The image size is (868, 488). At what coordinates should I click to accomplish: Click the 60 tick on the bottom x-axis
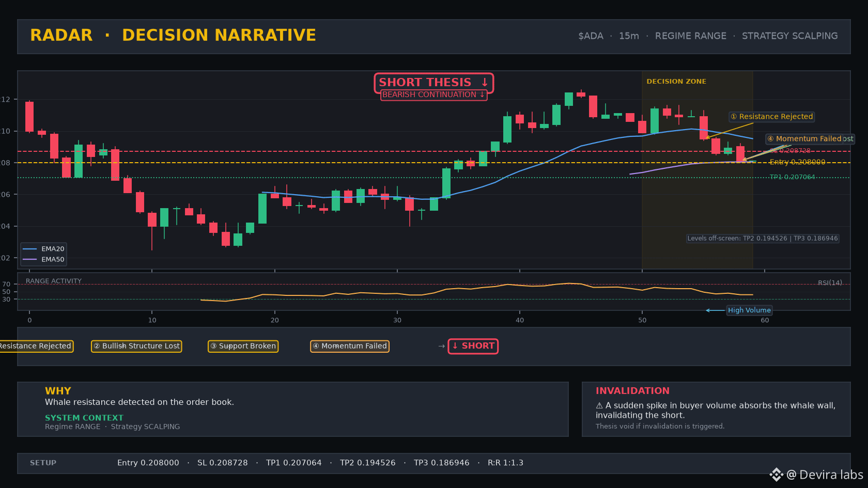[x=765, y=320]
